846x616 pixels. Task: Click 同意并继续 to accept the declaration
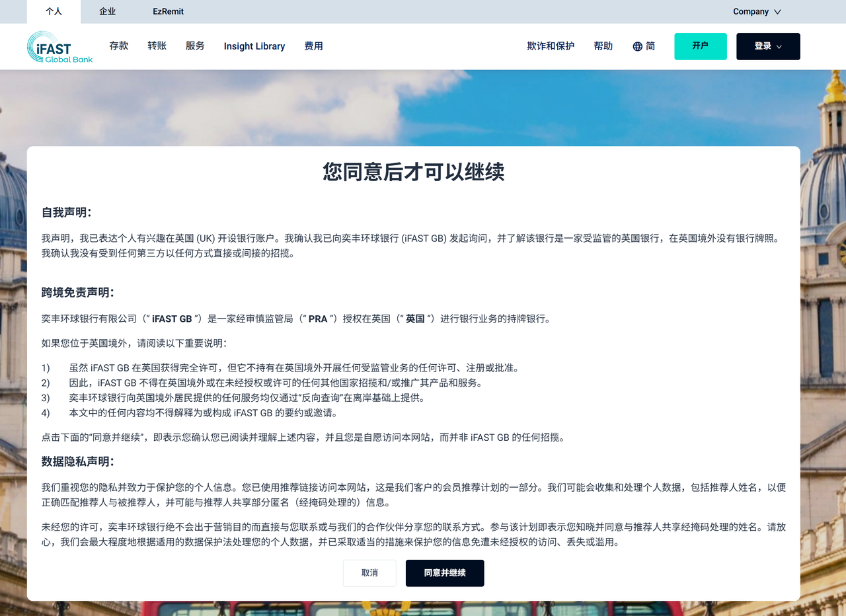coord(444,573)
